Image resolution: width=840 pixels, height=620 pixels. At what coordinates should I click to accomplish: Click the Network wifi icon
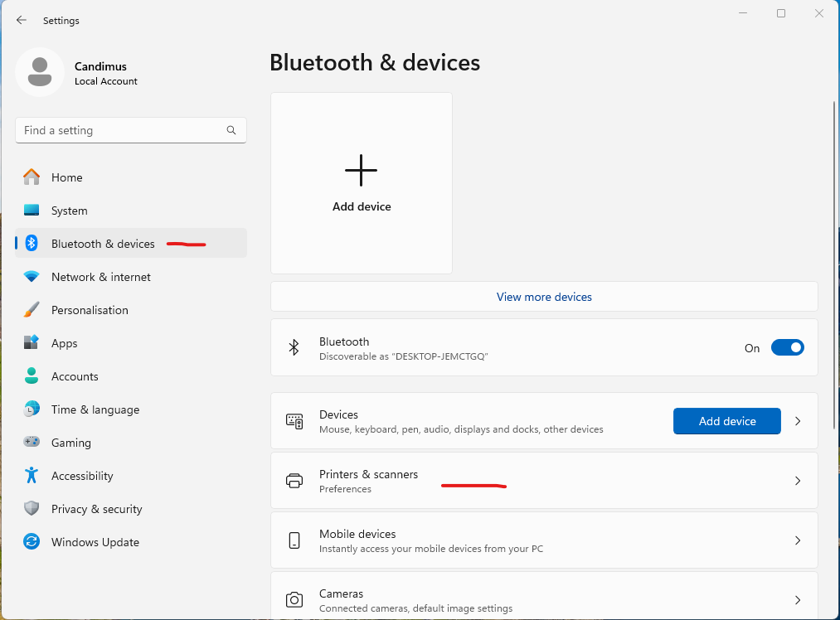(32, 277)
